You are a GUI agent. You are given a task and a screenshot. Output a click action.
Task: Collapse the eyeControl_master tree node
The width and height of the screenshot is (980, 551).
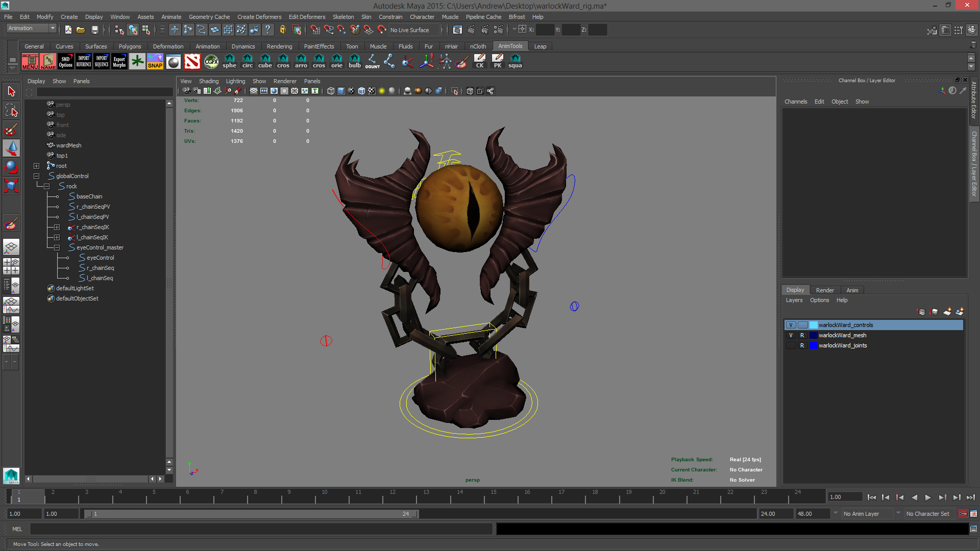[57, 247]
